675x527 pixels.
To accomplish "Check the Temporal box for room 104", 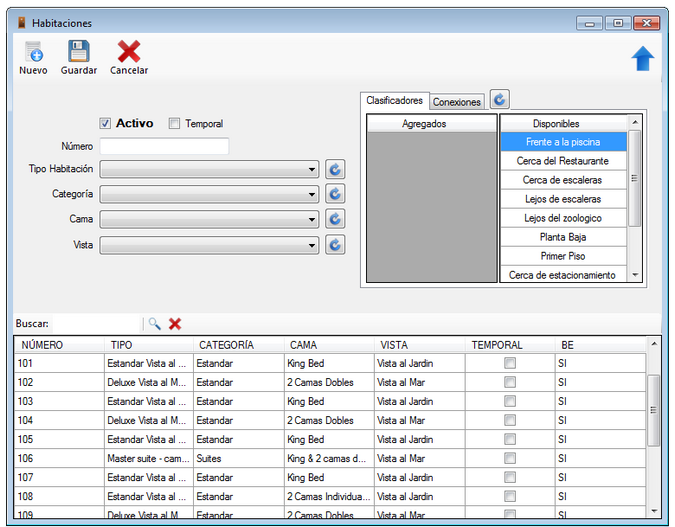I will [510, 420].
